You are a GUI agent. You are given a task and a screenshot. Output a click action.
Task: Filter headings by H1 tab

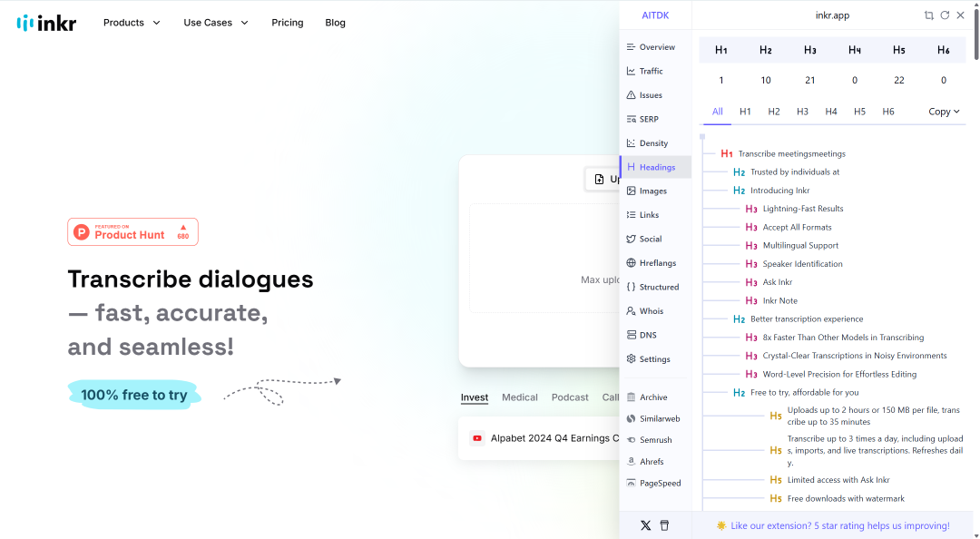coord(745,112)
